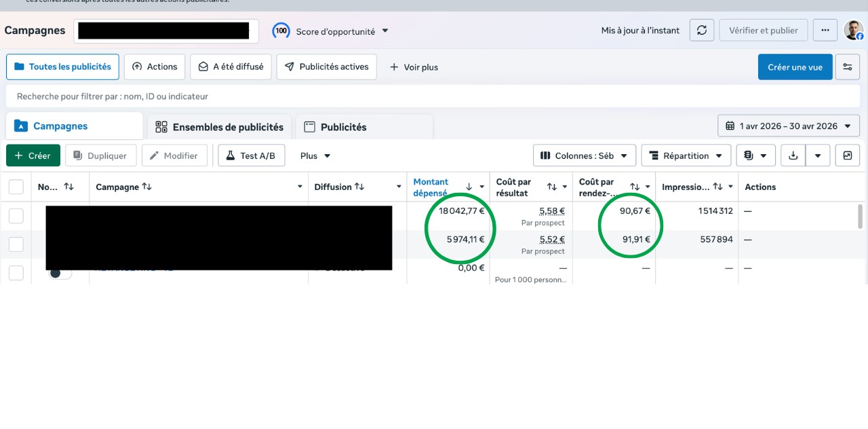The image size is (868, 429).
Task: Expand the Plus menu
Action: (x=315, y=155)
